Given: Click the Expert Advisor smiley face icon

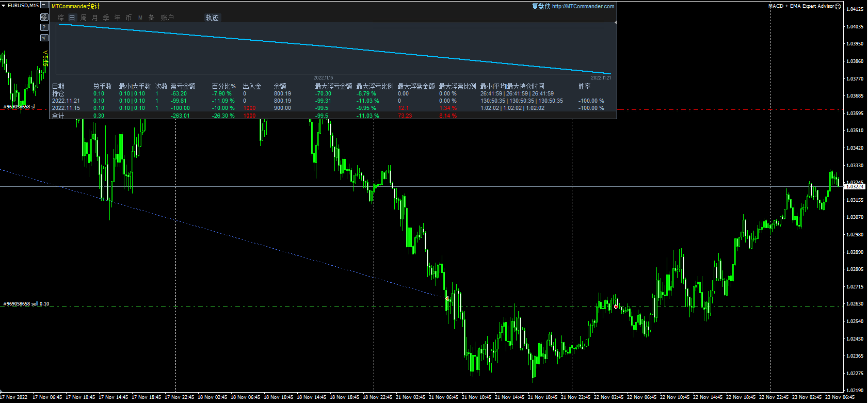Looking at the screenshot, I should 838,6.
